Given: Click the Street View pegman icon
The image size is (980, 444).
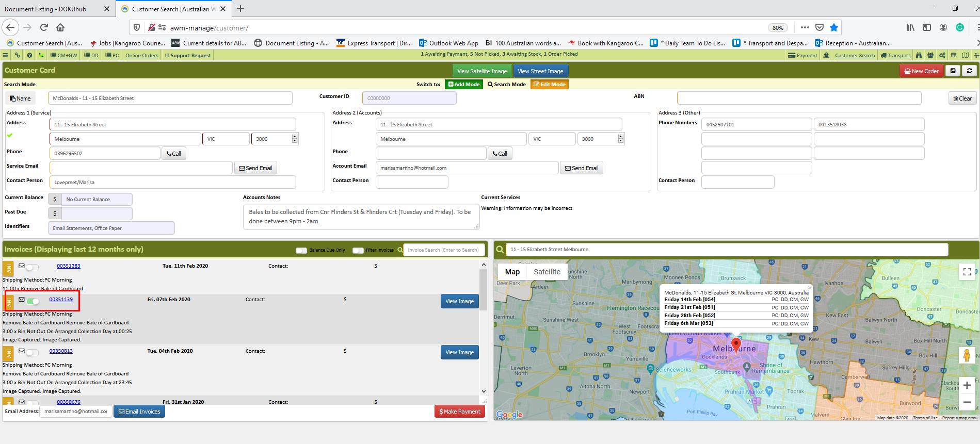Looking at the screenshot, I should (x=967, y=355).
